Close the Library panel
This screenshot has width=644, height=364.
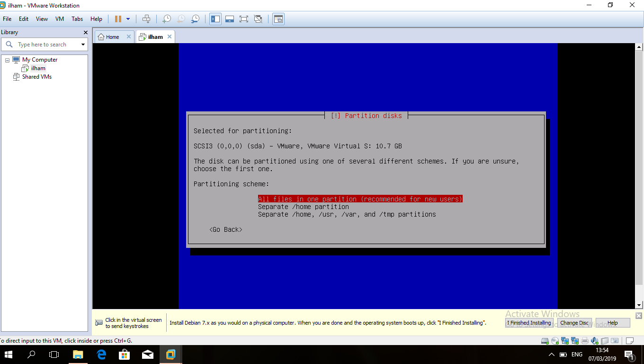[86, 32]
